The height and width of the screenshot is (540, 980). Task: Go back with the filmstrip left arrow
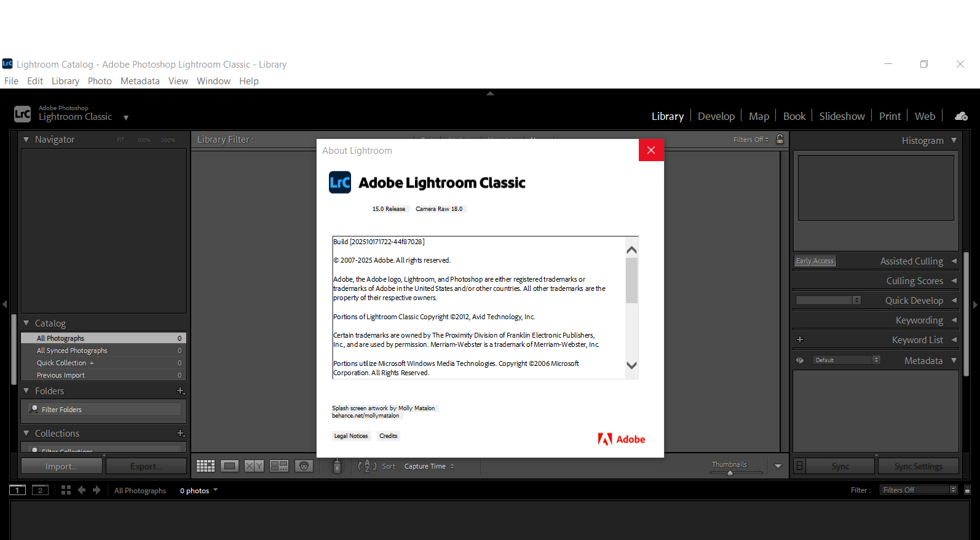pyautogui.click(x=81, y=490)
